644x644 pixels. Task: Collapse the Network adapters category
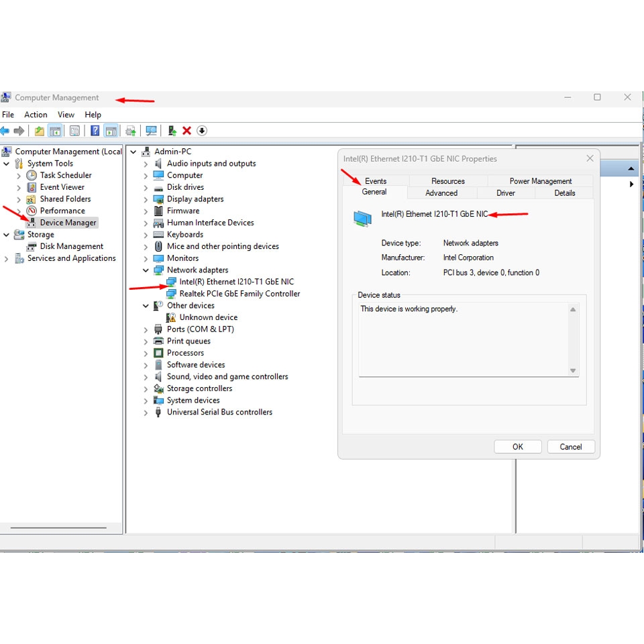point(146,270)
